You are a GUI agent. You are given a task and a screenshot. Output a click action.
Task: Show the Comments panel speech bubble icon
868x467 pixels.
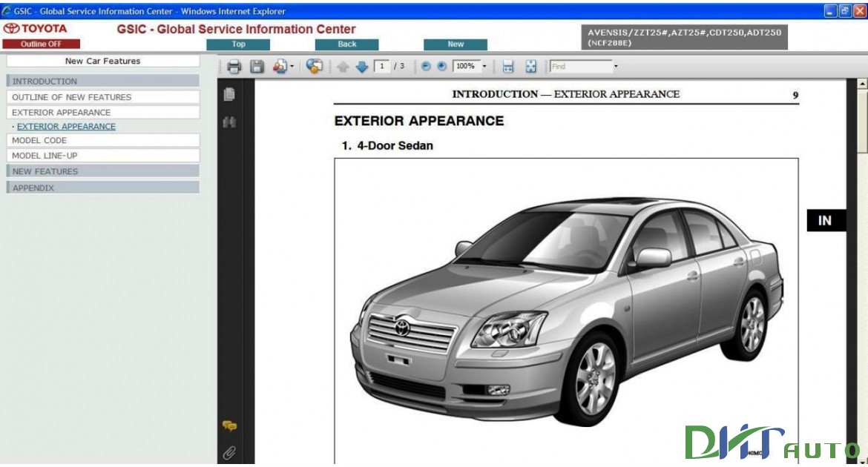click(230, 424)
